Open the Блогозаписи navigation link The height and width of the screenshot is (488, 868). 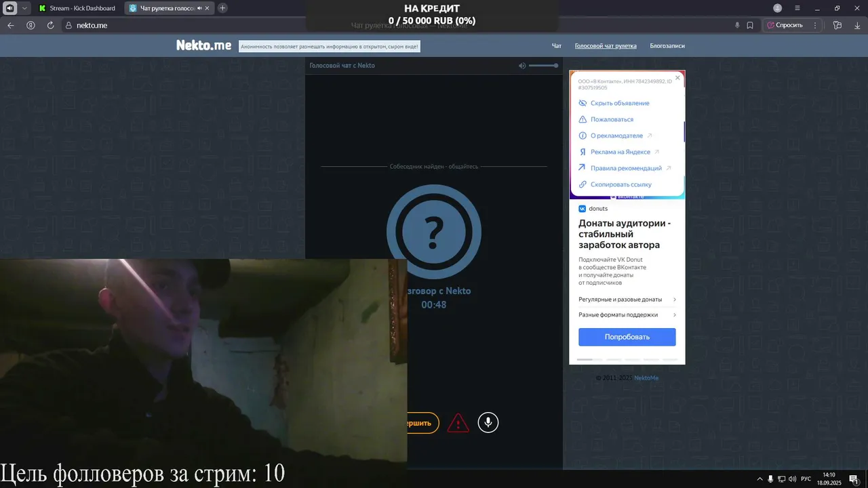click(x=667, y=46)
